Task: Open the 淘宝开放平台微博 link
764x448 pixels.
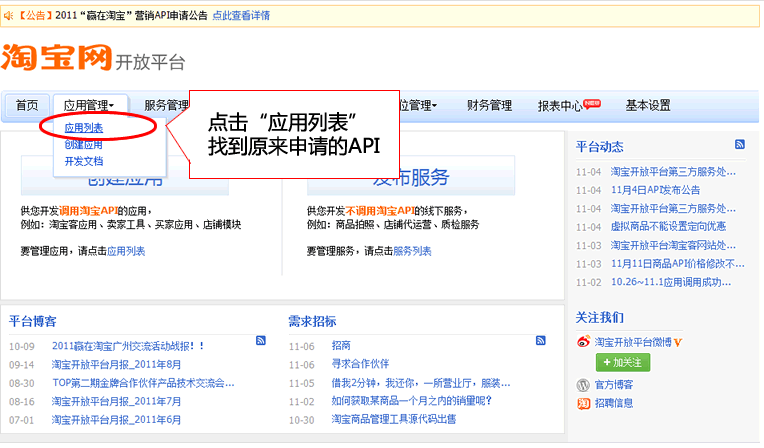Action: [x=633, y=342]
